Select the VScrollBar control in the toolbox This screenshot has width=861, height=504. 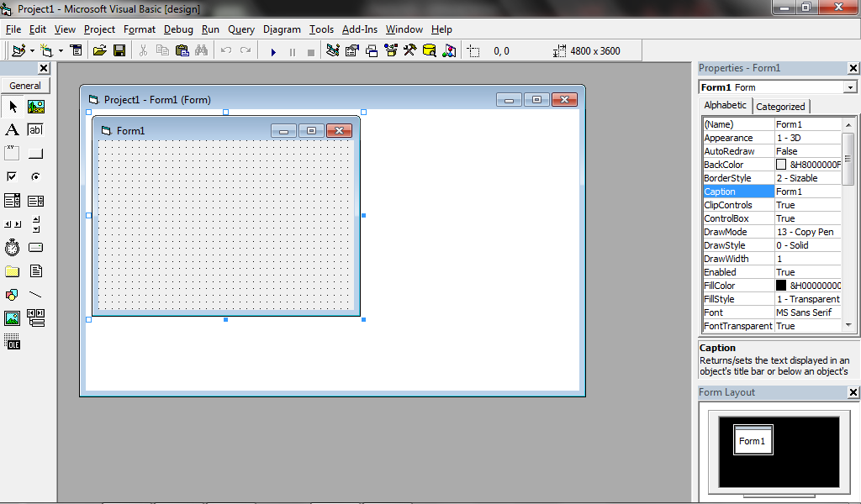tap(35, 224)
